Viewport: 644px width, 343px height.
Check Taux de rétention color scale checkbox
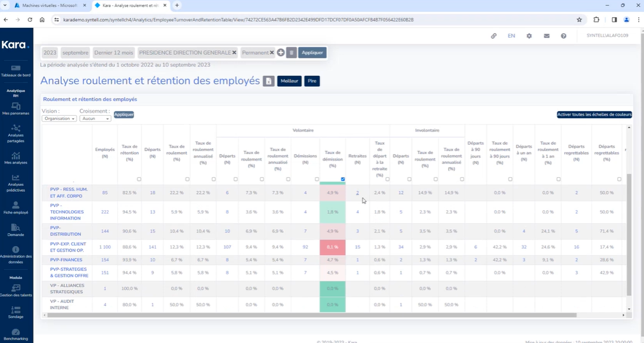tap(139, 179)
